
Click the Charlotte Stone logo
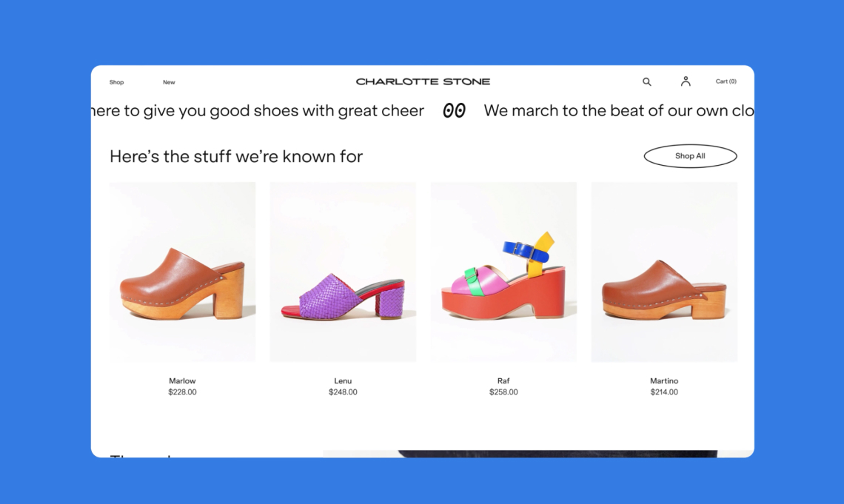[423, 81]
